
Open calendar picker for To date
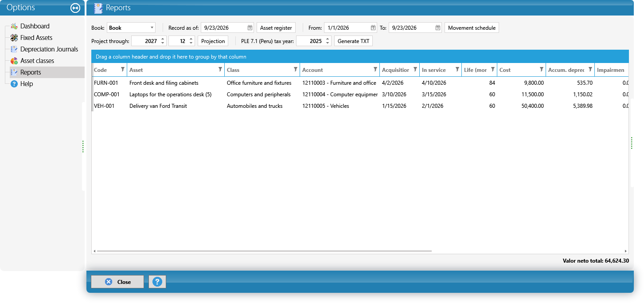coord(438,28)
